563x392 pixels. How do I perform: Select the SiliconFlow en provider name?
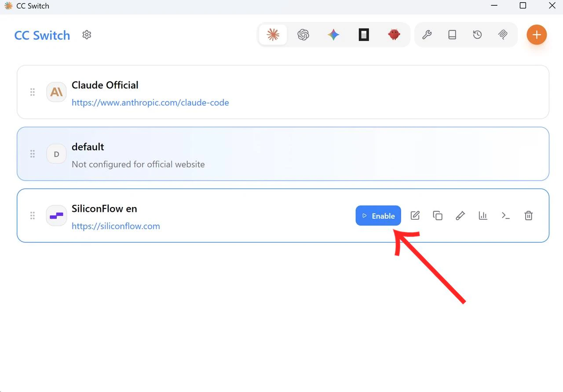(x=104, y=208)
